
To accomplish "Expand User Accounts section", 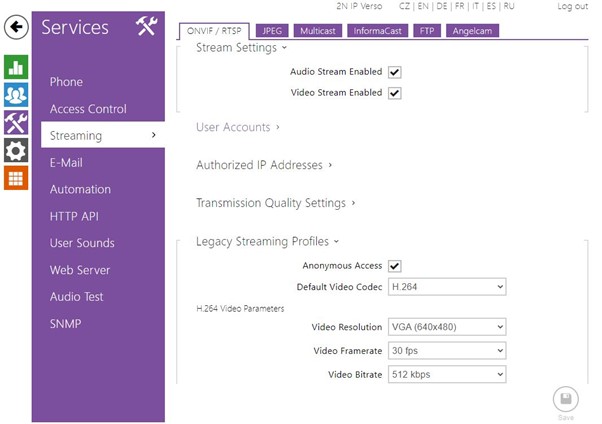I will pos(238,127).
